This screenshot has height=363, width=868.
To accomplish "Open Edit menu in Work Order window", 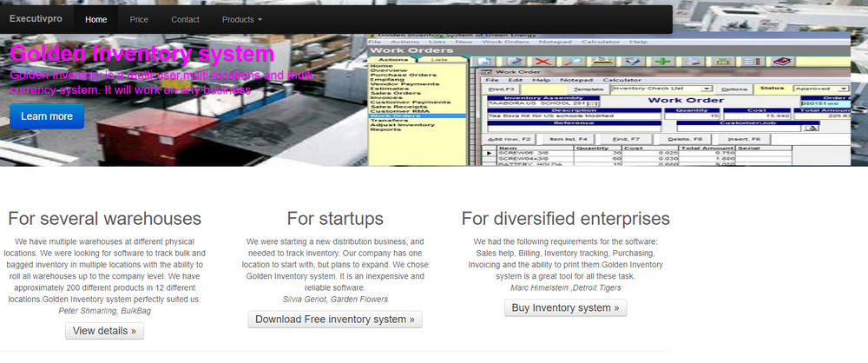I will pyautogui.click(x=515, y=81).
